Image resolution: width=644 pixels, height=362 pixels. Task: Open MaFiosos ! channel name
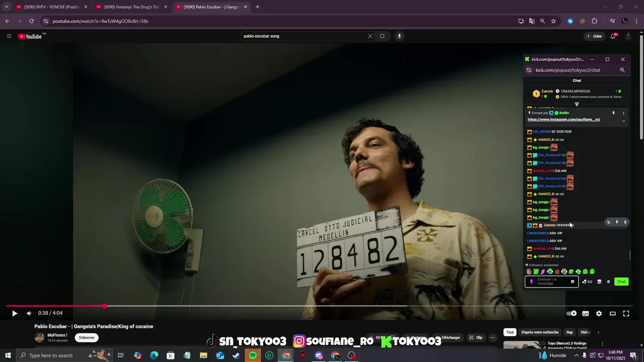tap(57, 335)
